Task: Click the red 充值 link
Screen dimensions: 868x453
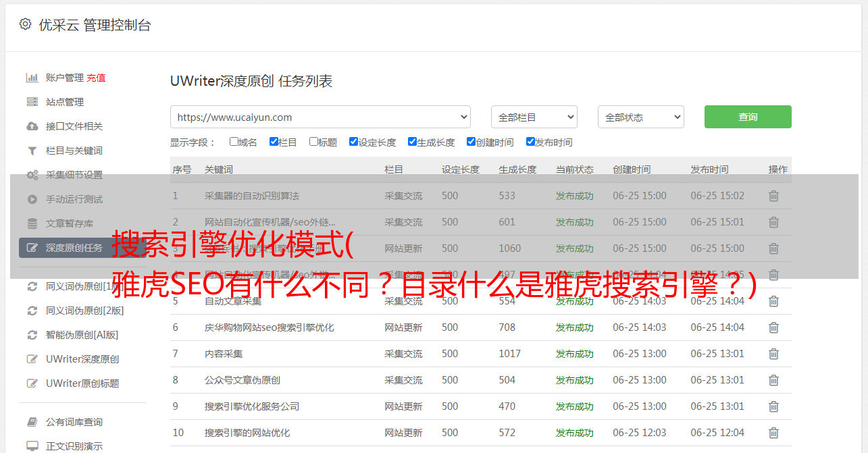Action: [x=96, y=78]
